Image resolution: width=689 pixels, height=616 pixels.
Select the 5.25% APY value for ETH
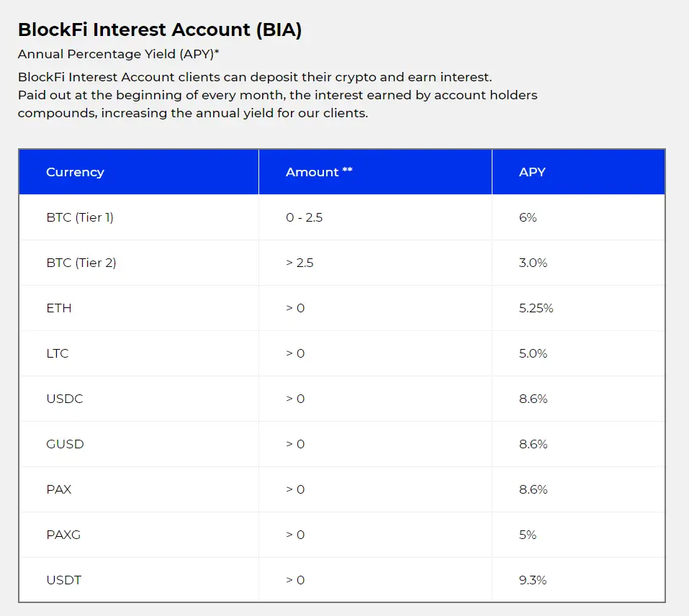[536, 308]
